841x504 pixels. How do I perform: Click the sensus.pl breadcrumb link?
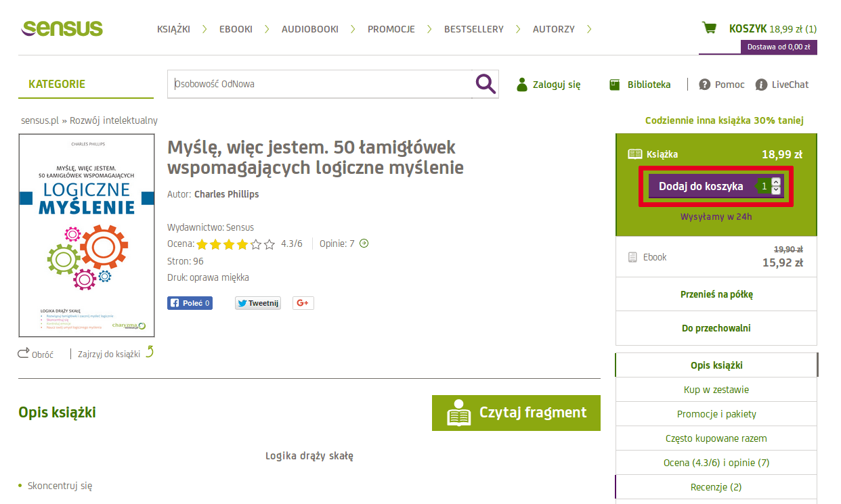(40, 120)
